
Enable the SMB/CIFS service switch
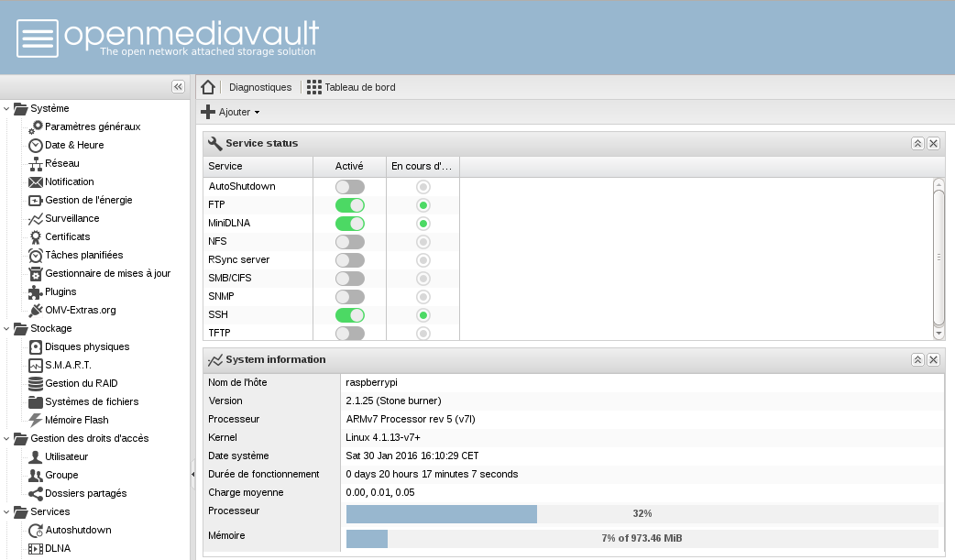(350, 278)
